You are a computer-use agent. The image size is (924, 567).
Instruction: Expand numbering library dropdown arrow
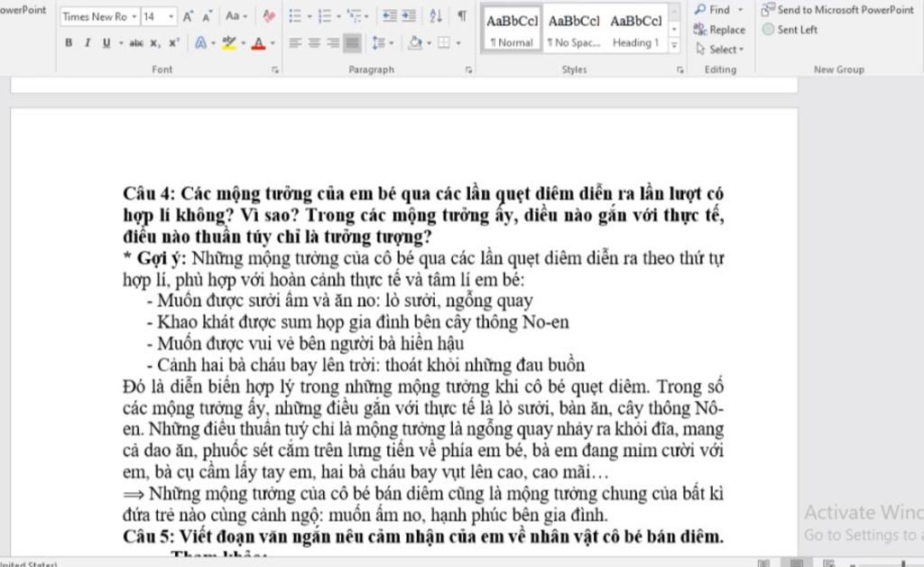click(338, 16)
